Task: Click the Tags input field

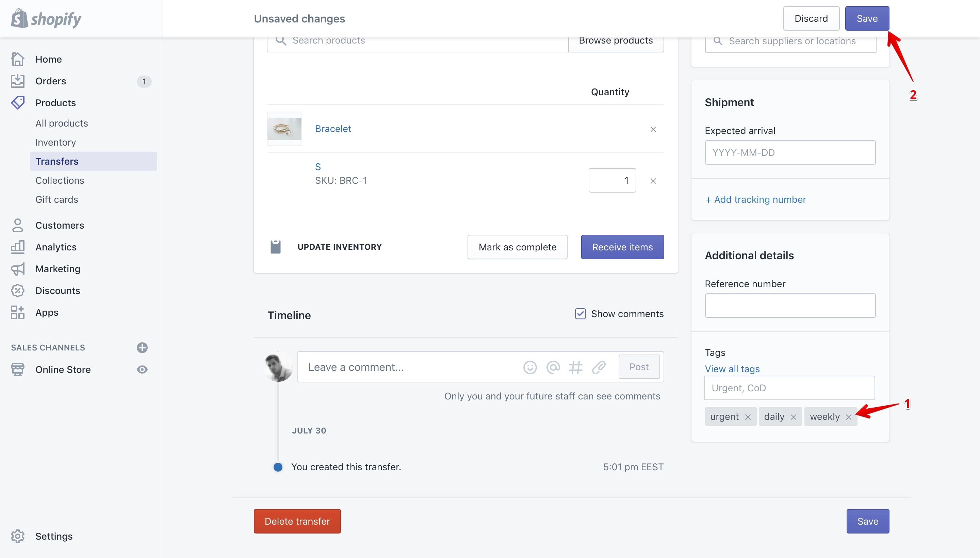Action: [789, 388]
